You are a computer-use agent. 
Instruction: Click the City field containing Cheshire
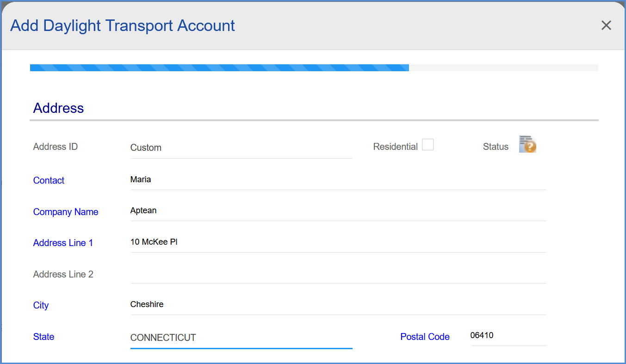coord(338,305)
